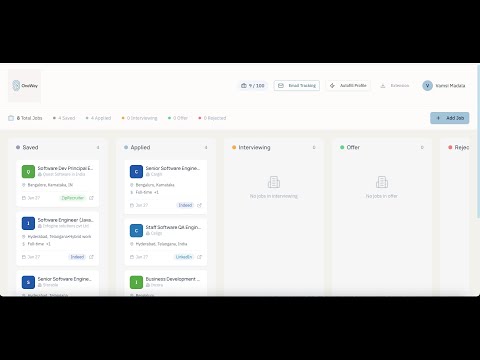Click Jun 27 date on ZipRecruiter card
The image size is (480, 360).
[34, 198]
